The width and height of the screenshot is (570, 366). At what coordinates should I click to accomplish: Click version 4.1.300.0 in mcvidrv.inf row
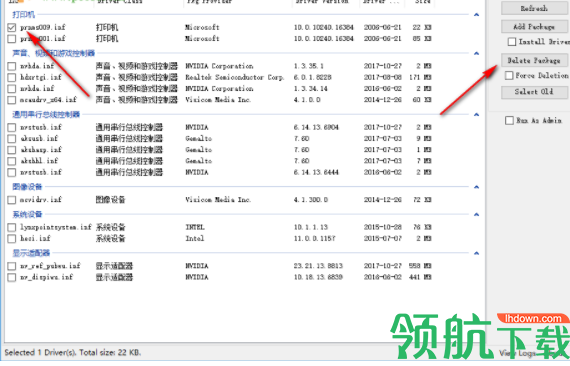311,200
